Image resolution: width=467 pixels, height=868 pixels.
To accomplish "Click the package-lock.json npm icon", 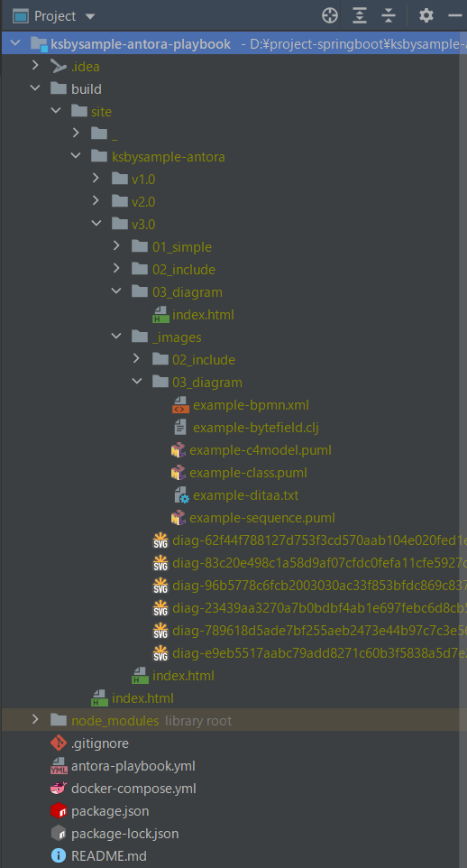I will pyautogui.click(x=58, y=834).
